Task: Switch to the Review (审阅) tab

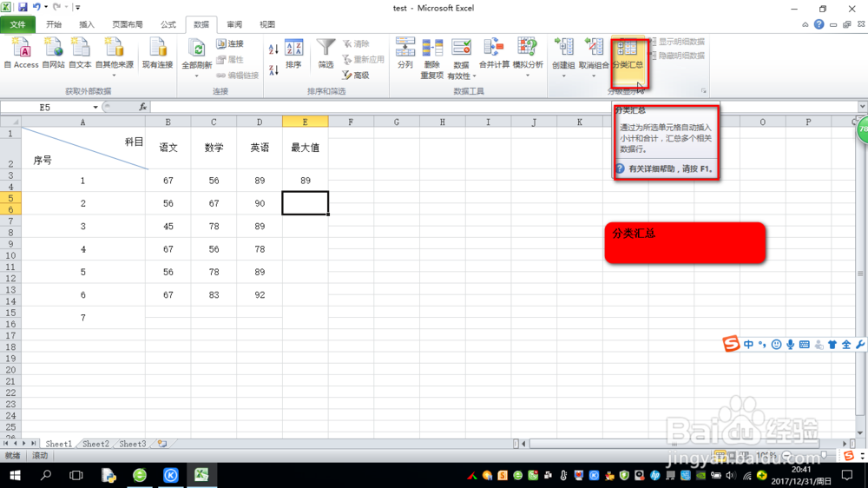Action: tap(234, 24)
